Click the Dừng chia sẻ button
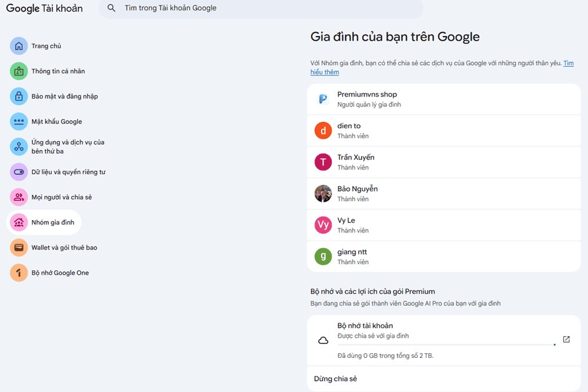 [335, 378]
